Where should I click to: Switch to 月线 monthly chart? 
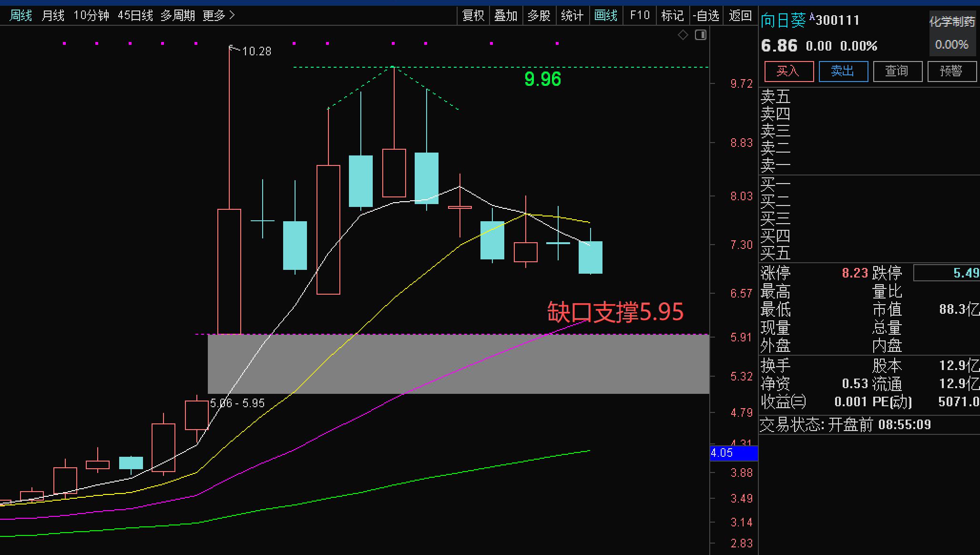(x=53, y=15)
